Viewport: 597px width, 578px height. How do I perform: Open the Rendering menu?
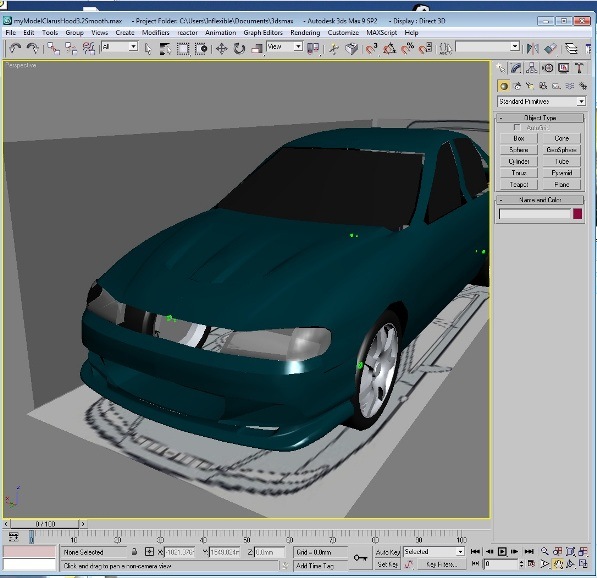pos(305,33)
